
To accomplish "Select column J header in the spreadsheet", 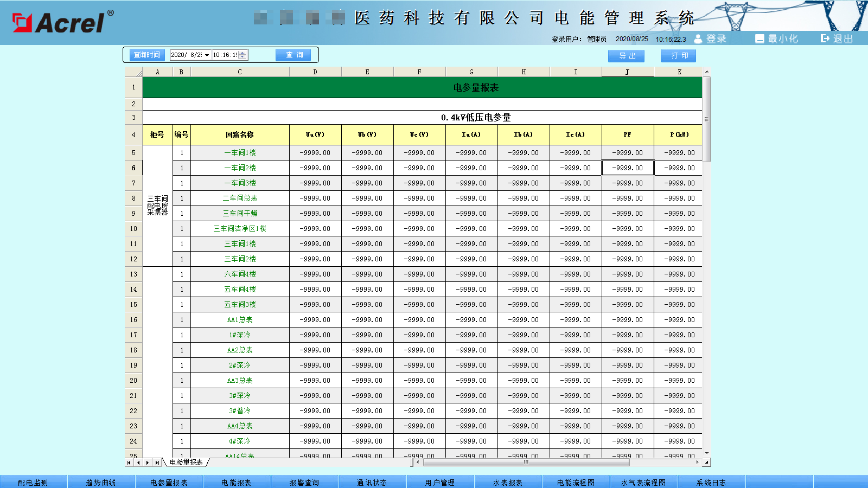I will pos(628,72).
